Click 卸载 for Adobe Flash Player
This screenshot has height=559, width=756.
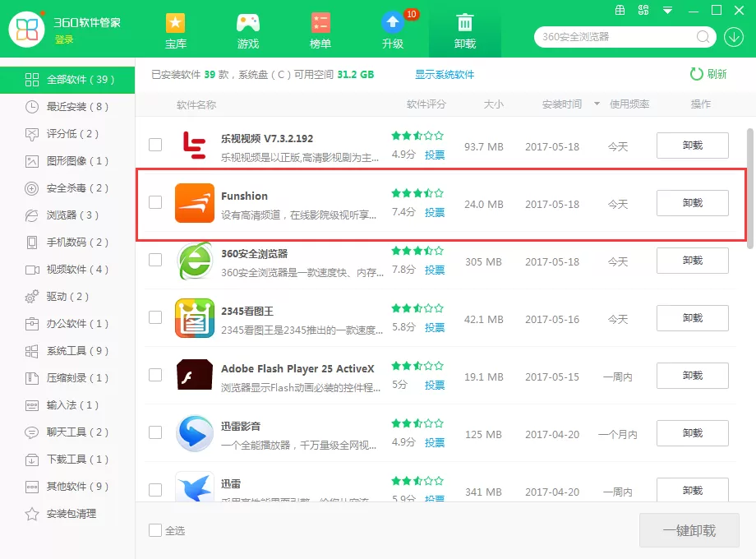(693, 375)
